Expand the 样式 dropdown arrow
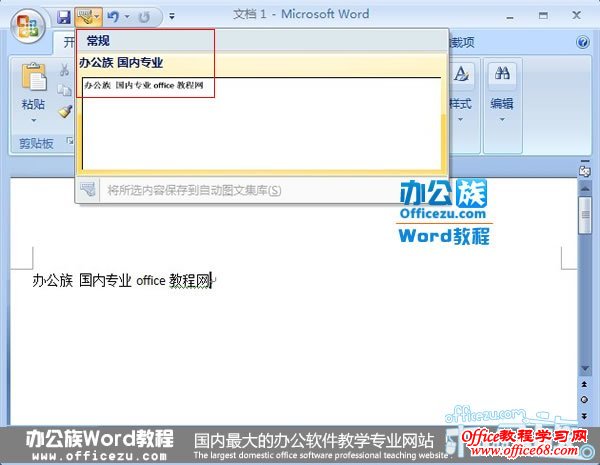Image resolution: width=600 pixels, height=465 pixels. (x=461, y=120)
